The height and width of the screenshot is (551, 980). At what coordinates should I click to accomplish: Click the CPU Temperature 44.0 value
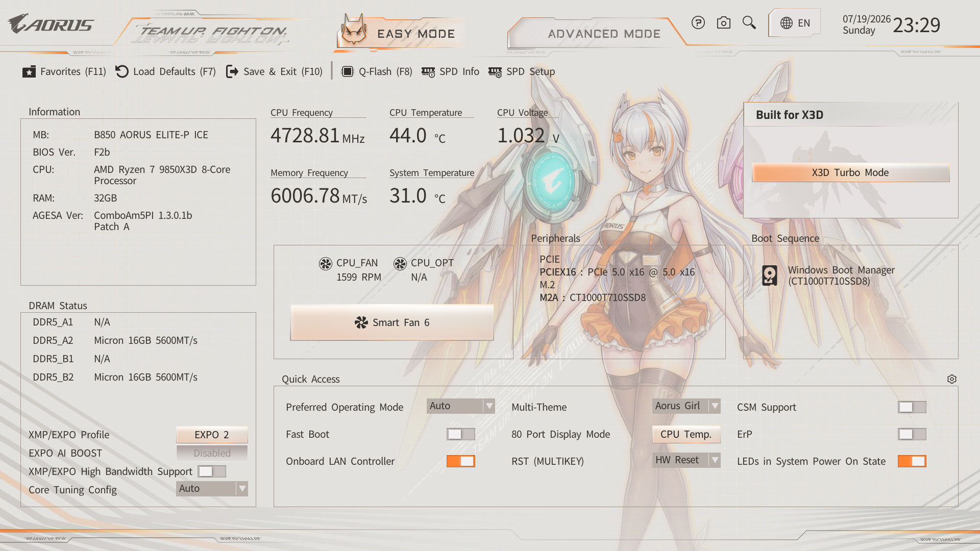[x=418, y=136]
